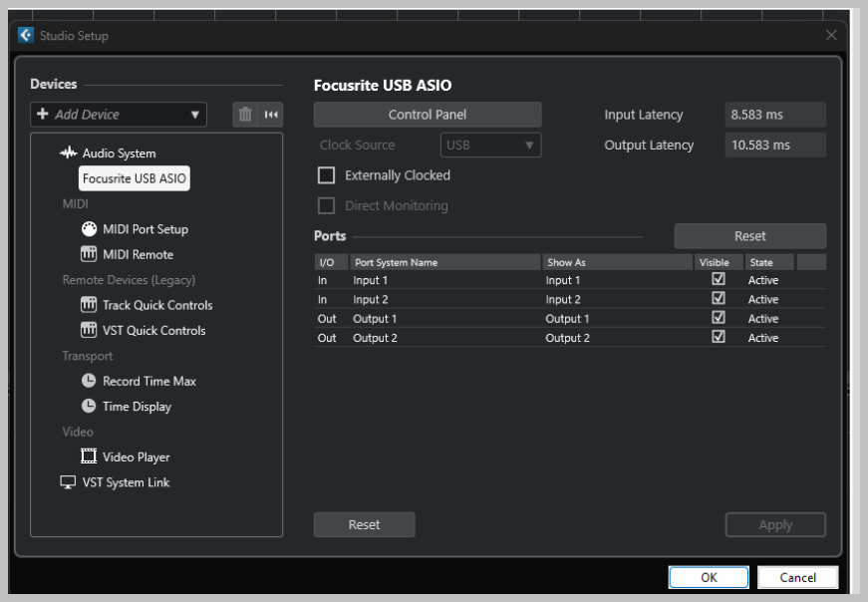This screenshot has height=602, width=868.
Task: Click the Apply button
Action: [x=775, y=524]
